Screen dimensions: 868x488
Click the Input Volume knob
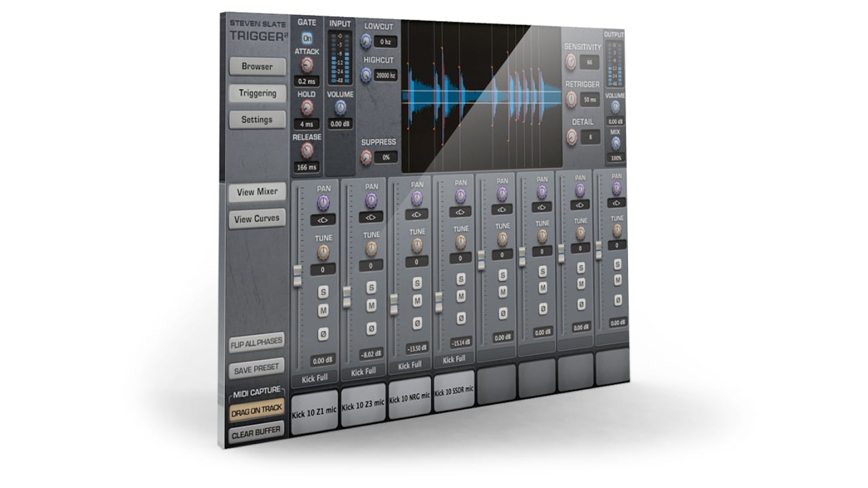pyautogui.click(x=340, y=107)
